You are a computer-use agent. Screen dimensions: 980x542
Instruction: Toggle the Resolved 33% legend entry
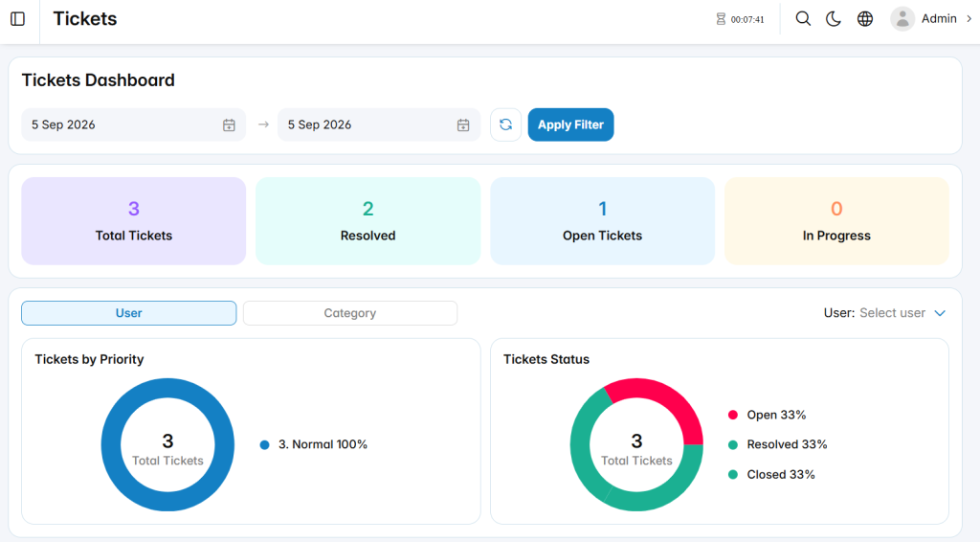coord(777,444)
